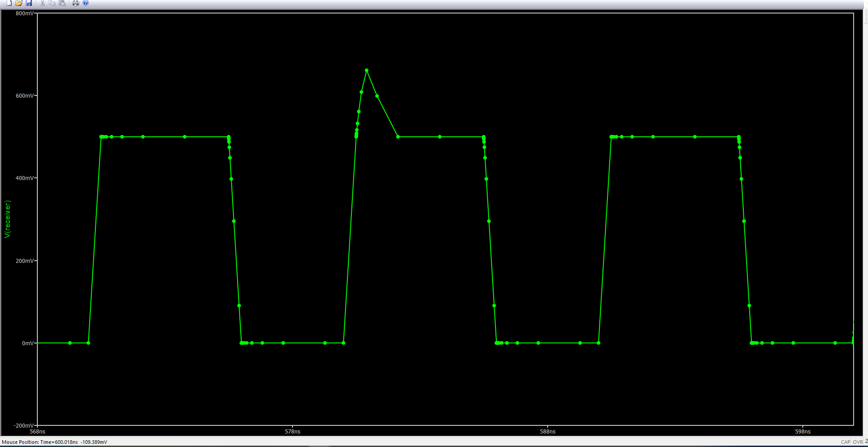The image size is (868, 447).
Task: Click the -200mV y-axis label
Action: (x=23, y=425)
